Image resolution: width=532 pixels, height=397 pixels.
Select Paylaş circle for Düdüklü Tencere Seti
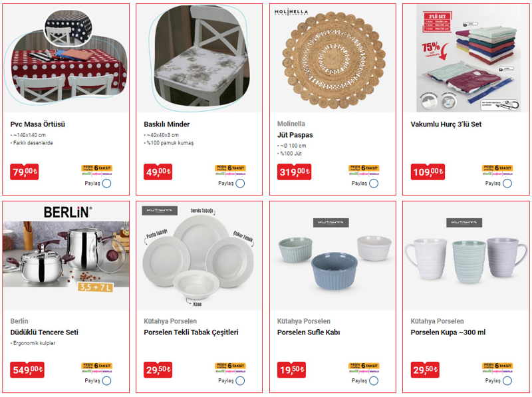[x=106, y=381]
